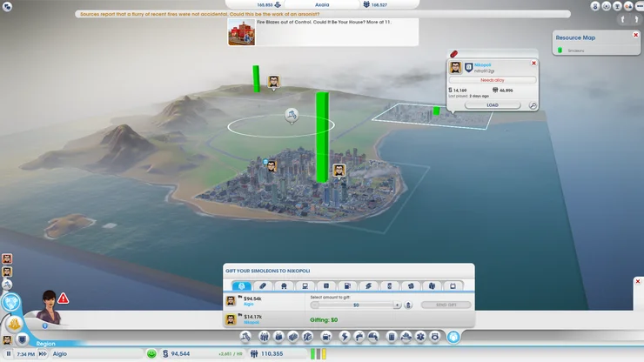Click the arsonist news ticker headline

pyautogui.click(x=199, y=14)
